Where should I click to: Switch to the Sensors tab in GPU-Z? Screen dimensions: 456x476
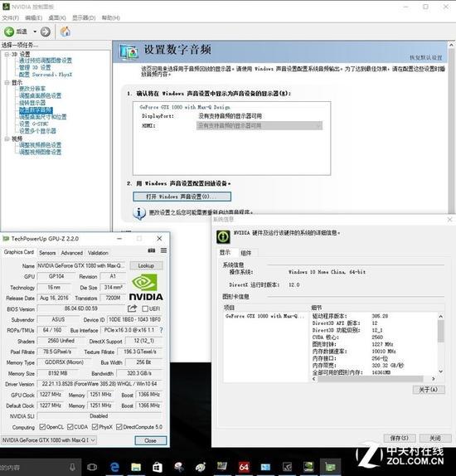[47, 253]
